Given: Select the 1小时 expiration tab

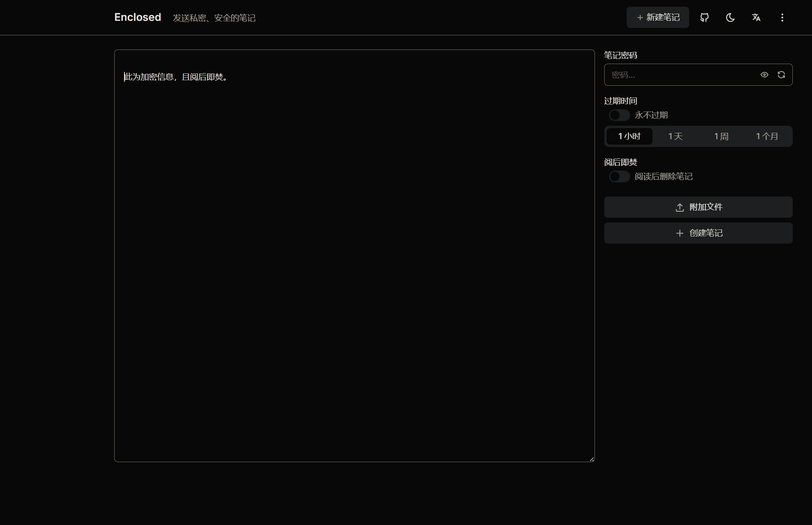Looking at the screenshot, I should (x=629, y=136).
